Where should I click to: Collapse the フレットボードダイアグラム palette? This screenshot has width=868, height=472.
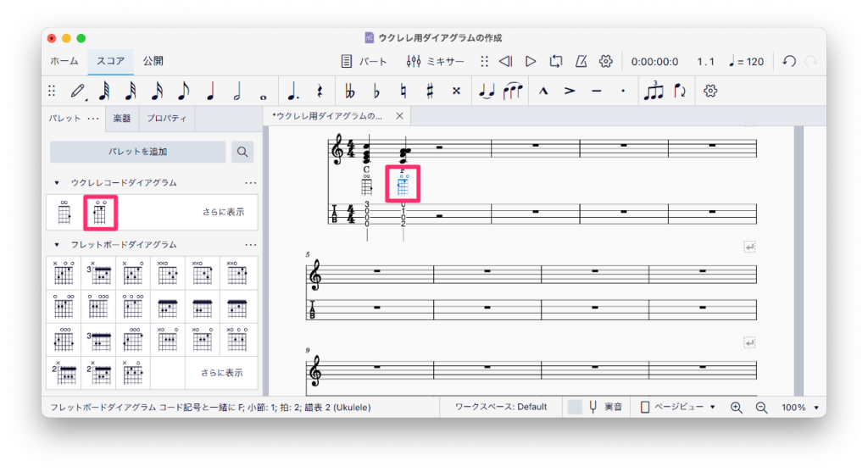point(57,245)
